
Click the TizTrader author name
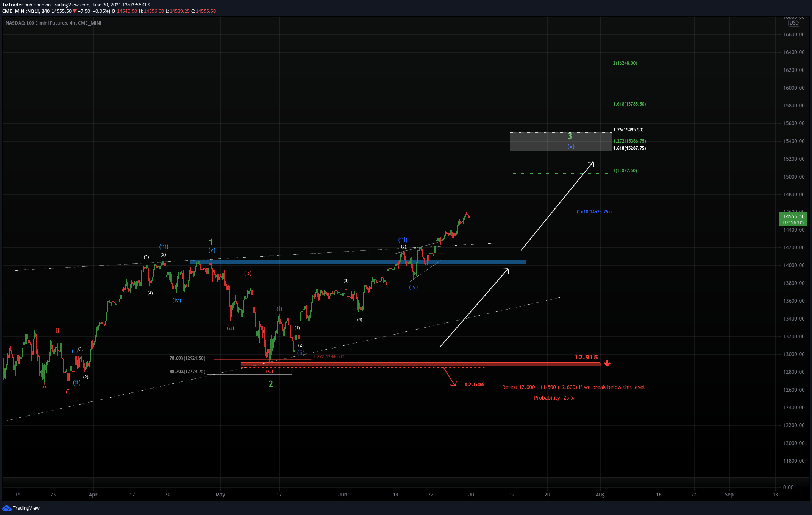(12, 5)
